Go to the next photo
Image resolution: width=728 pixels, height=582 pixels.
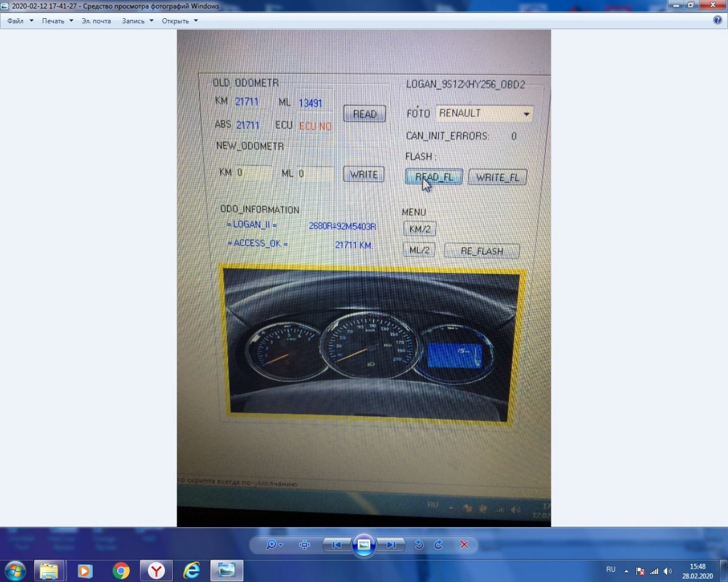(391, 544)
